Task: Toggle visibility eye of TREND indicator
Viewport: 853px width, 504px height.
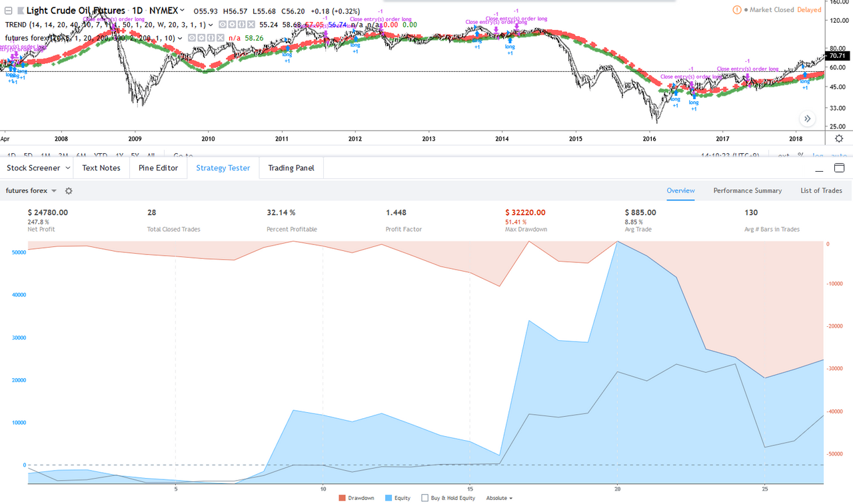Action: (223, 25)
